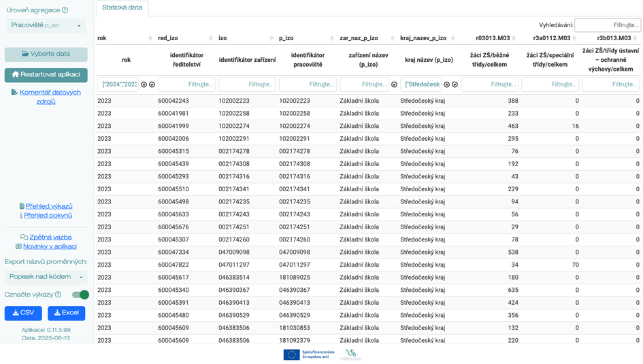
Task: Open the rok filter value selector
Action: click(118, 85)
